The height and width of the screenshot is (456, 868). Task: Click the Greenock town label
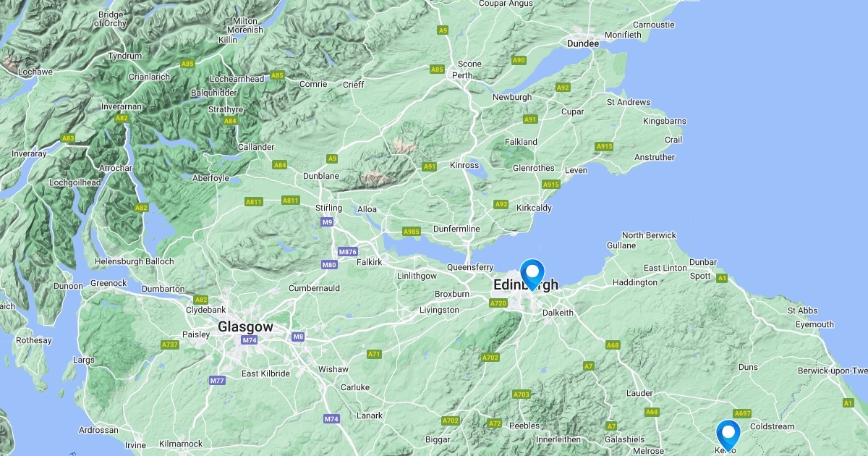click(109, 283)
